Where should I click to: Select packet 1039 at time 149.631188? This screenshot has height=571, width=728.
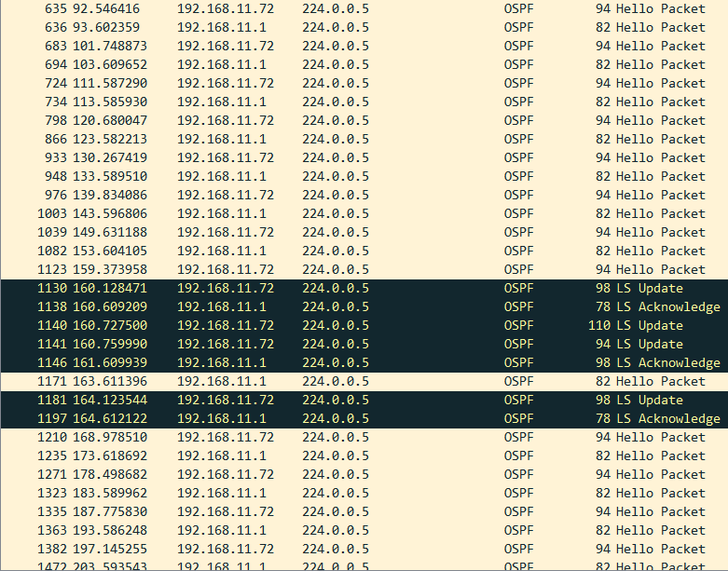364,232
